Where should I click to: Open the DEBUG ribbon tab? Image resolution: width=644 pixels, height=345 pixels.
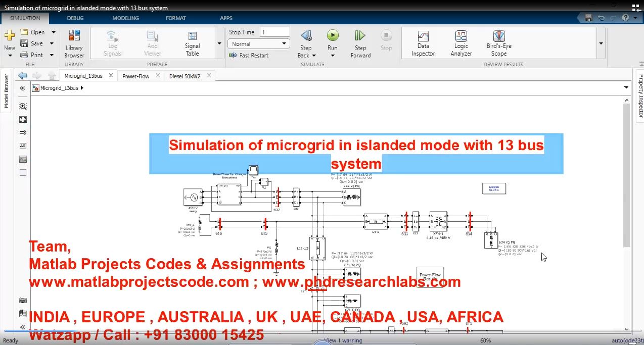(x=75, y=18)
